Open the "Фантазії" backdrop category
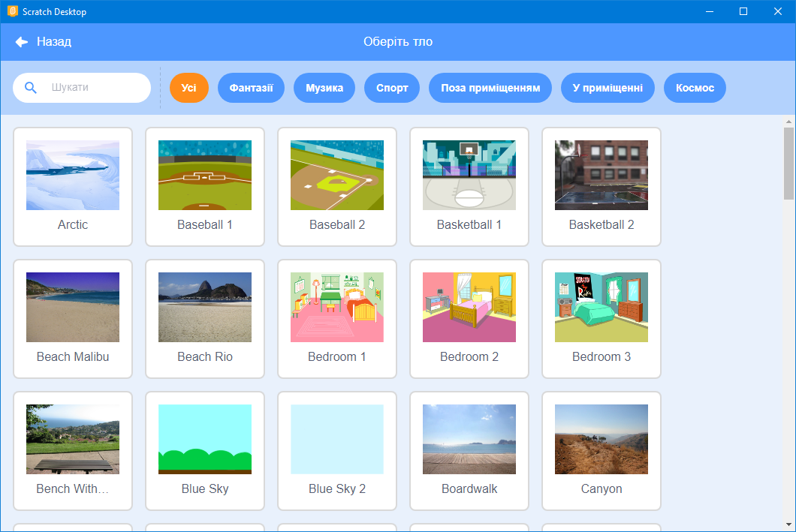This screenshot has height=532, width=796. click(251, 87)
